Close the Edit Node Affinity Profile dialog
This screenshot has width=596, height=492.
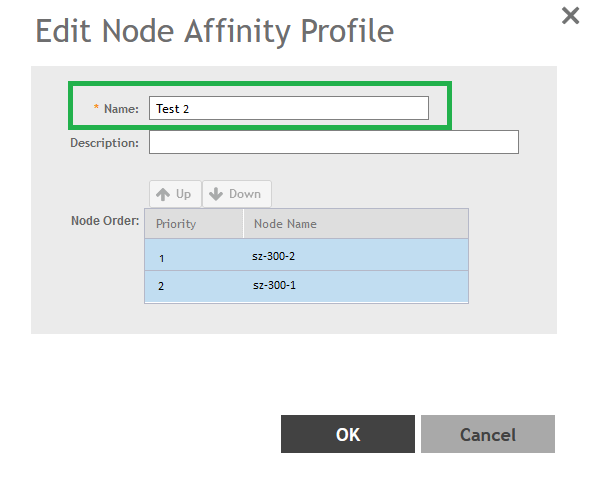click(570, 16)
